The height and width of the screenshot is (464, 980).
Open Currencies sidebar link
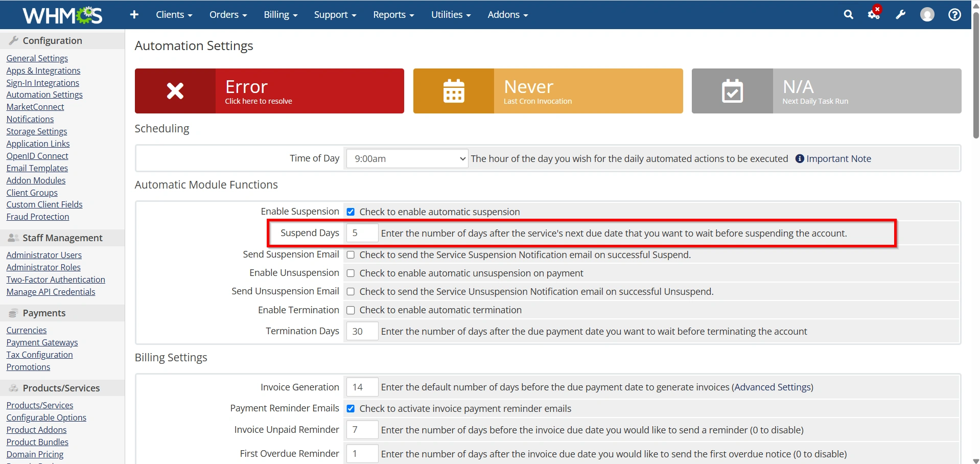[x=27, y=330]
